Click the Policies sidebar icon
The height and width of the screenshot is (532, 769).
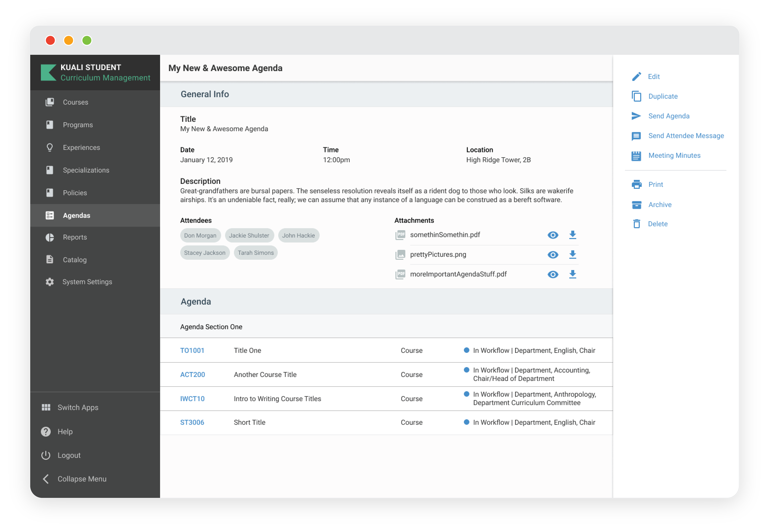pos(50,193)
